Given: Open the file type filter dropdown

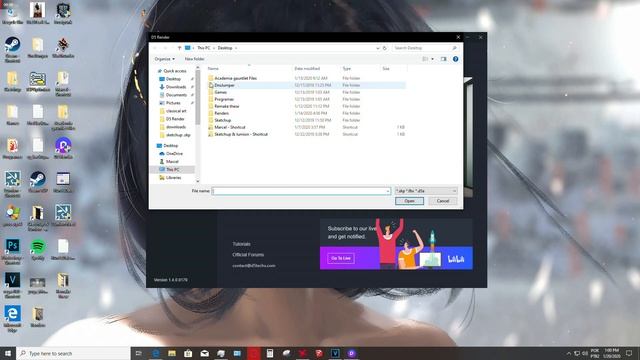Looking at the screenshot, I should pos(426,191).
